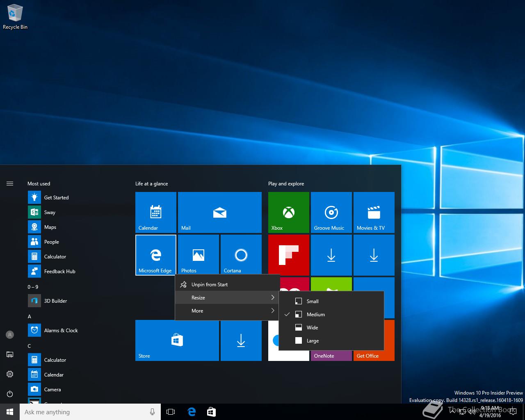Open the More submenu entry

pos(227,310)
